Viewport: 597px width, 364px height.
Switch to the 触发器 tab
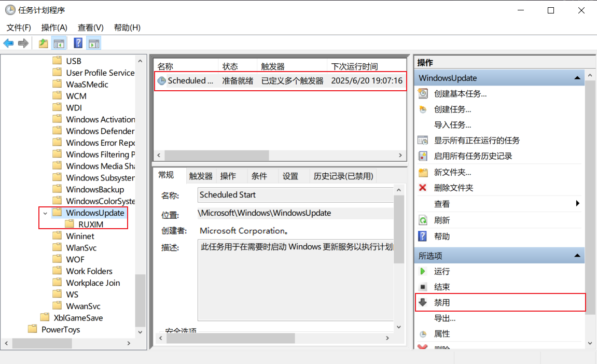(201, 176)
